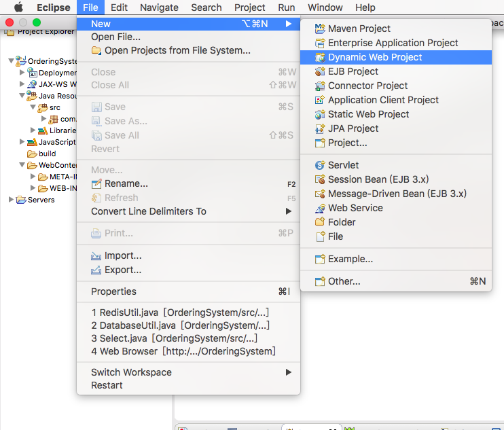Expand the Deployment Descriptor node
The height and width of the screenshot is (430, 504).
[22, 72]
